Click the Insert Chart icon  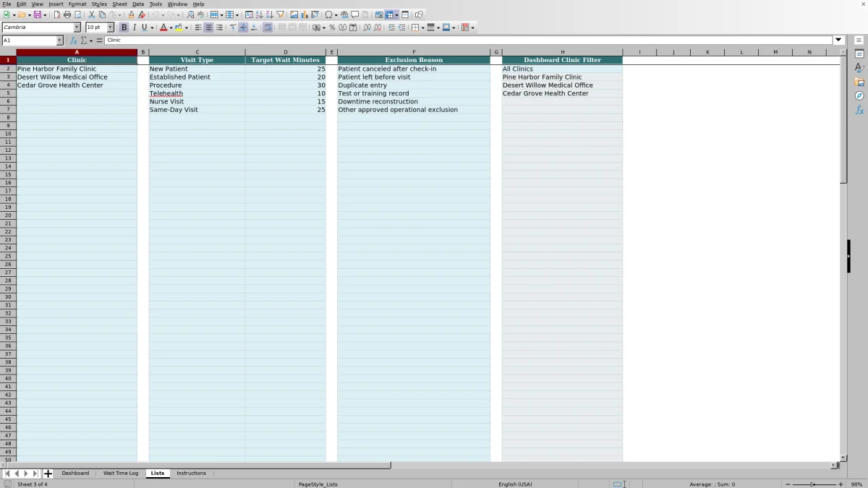point(305,14)
